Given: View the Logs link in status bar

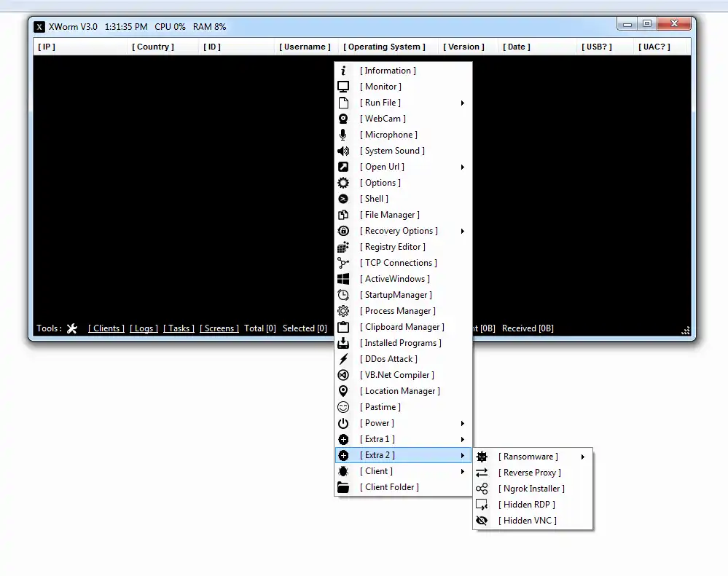Looking at the screenshot, I should click(x=144, y=328).
